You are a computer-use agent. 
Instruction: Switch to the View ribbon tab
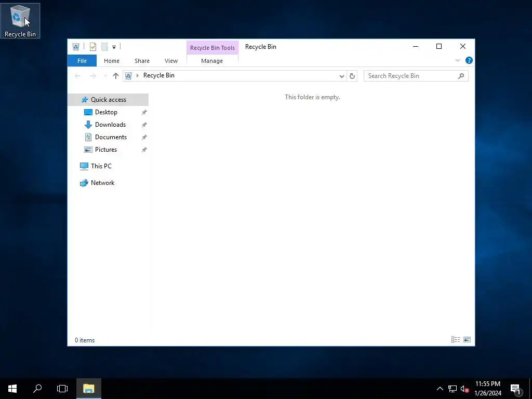click(x=171, y=61)
